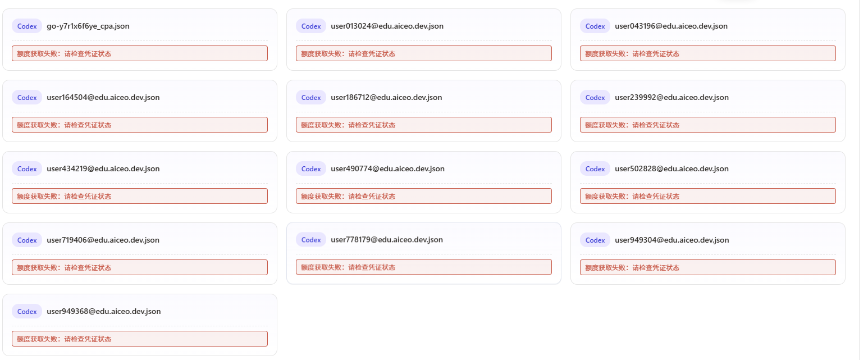This screenshot has width=868, height=360.
Task: Click the quota failure message under user239992
Action: coord(708,125)
